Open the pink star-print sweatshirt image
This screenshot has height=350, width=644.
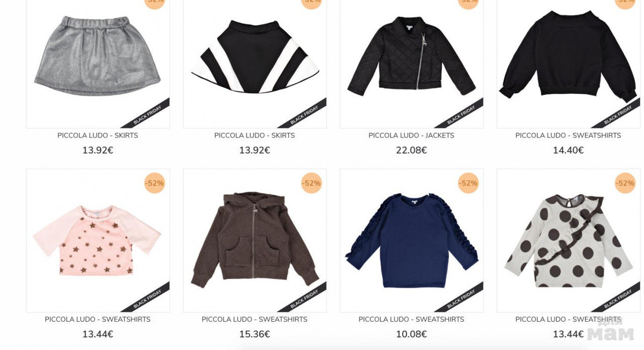(x=98, y=240)
